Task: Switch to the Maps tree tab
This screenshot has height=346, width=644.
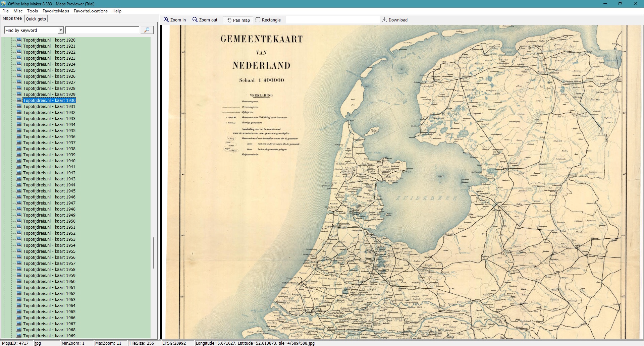Action: 12,18
